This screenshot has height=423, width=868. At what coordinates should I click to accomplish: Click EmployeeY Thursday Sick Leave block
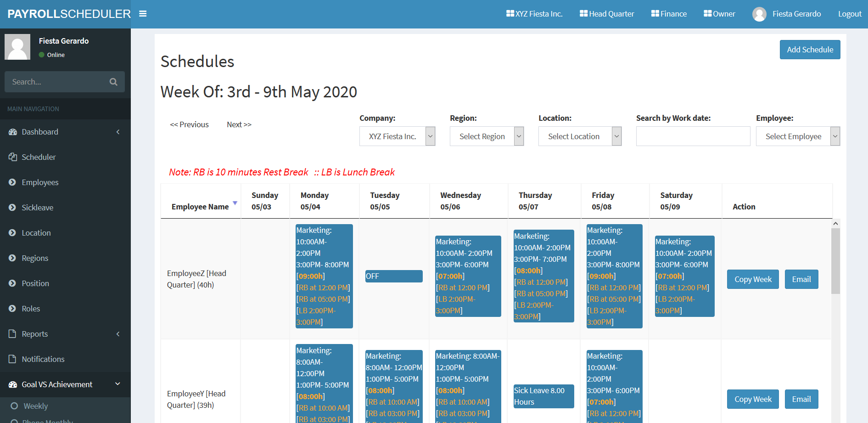[x=543, y=396]
